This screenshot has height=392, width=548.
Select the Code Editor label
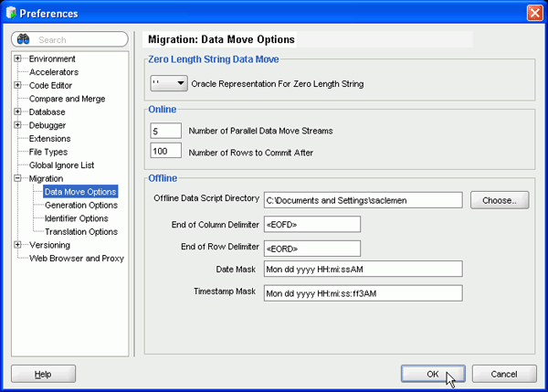click(x=50, y=85)
